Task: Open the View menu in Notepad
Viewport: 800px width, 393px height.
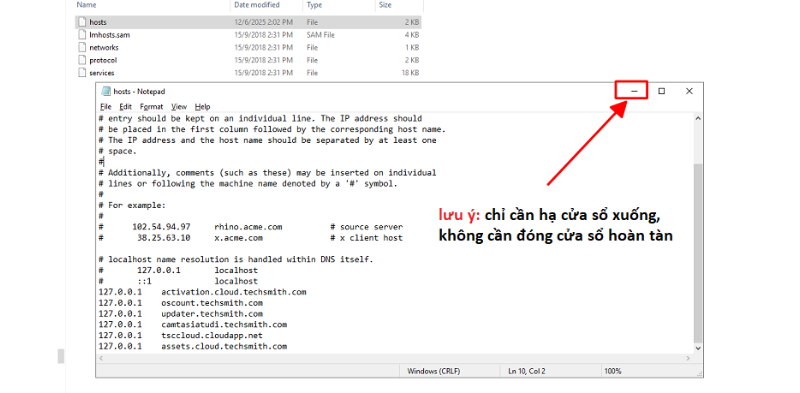Action: coord(179,107)
